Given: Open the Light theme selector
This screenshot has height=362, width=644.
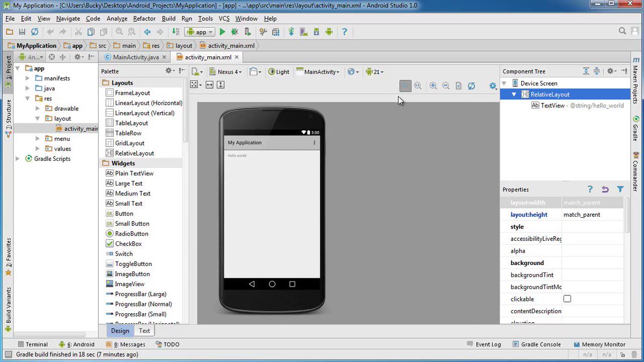Looking at the screenshot, I should click(x=279, y=72).
